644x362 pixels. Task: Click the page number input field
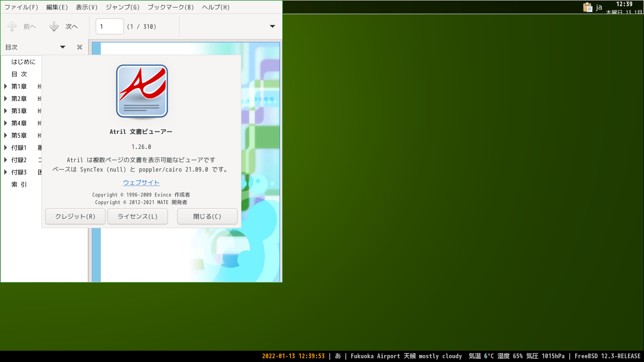click(x=110, y=26)
